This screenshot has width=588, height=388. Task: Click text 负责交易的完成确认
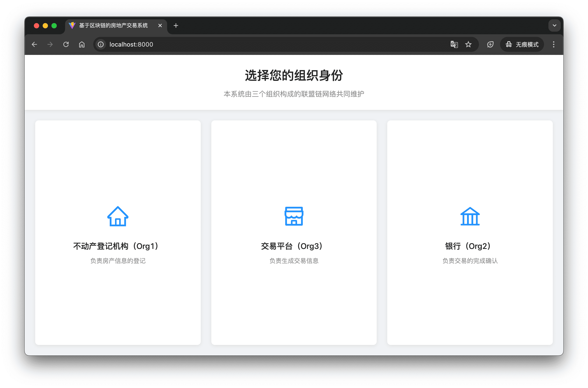470,261
